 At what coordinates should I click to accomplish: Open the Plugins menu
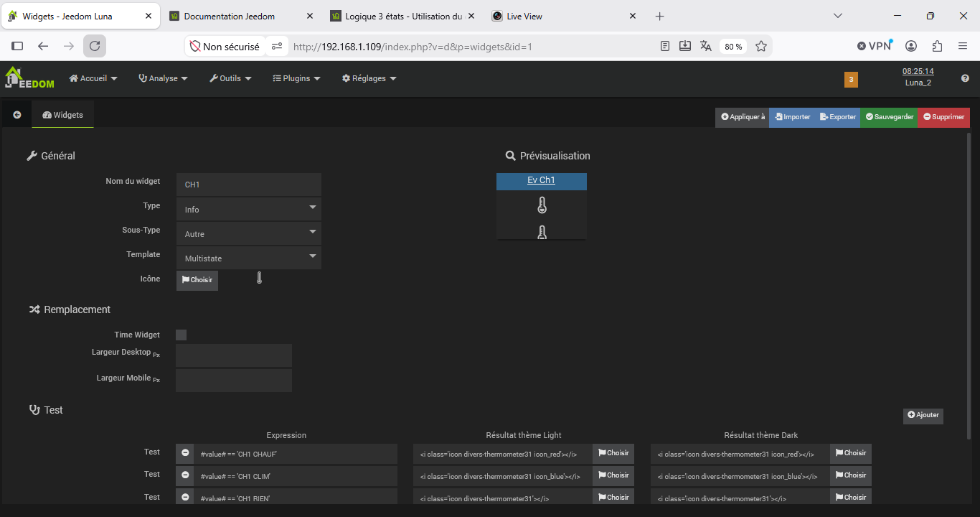296,78
